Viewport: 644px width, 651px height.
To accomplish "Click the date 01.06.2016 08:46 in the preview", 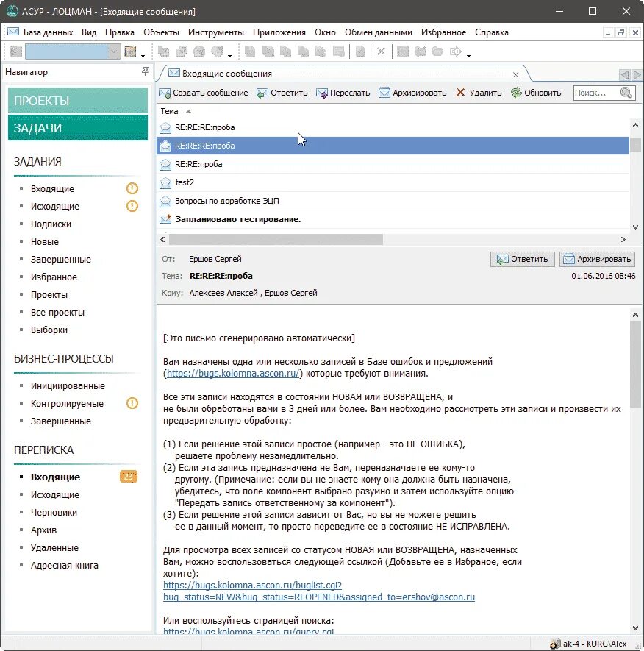I will point(603,276).
